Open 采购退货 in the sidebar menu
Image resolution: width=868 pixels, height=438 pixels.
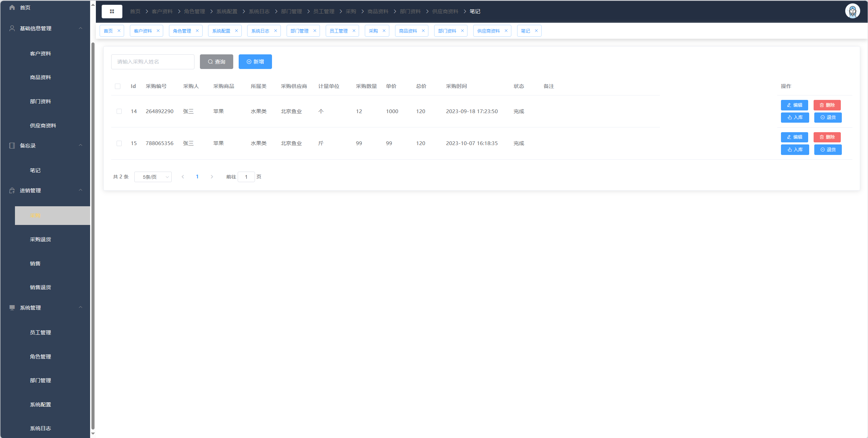pos(40,240)
